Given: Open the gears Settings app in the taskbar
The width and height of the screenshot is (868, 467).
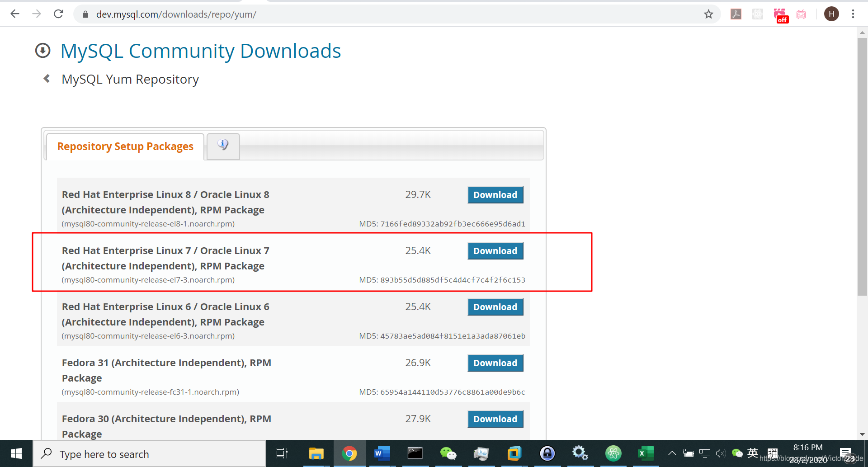Looking at the screenshot, I should click(x=580, y=453).
